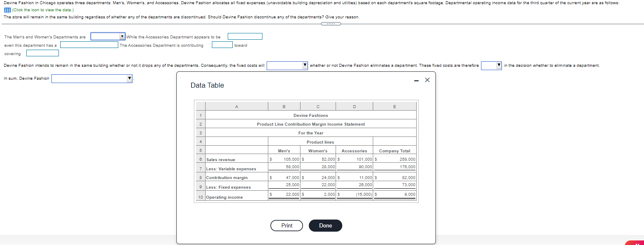Click 'Women's' column heading in table
Image resolution: width=644 pixels, height=245 pixels.
point(318,151)
